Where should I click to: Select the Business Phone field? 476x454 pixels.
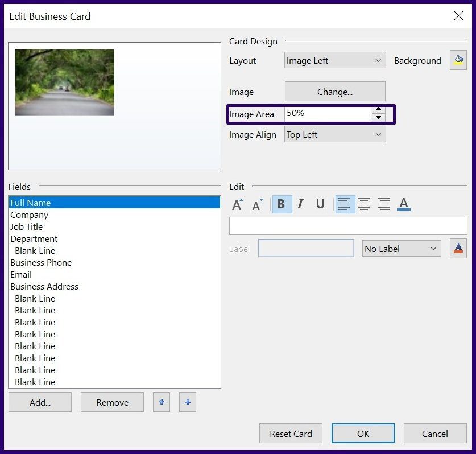click(x=114, y=262)
